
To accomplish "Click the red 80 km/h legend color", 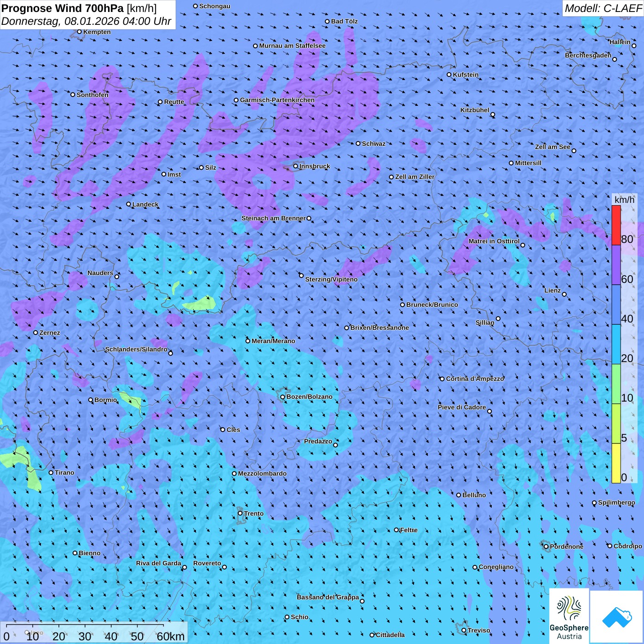I will 616,225.
